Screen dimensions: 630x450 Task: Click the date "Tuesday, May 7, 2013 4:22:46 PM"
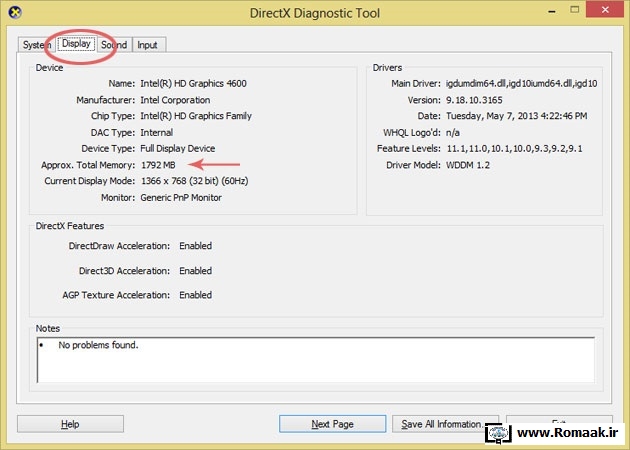click(x=517, y=116)
